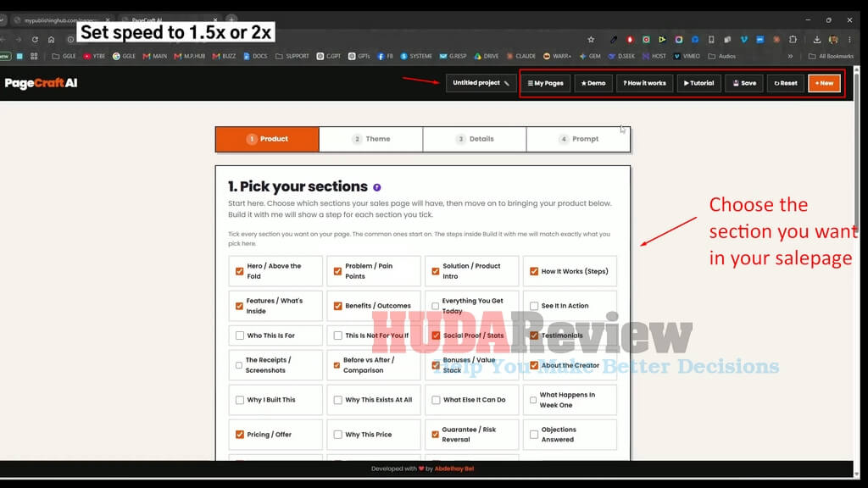Bookmark this page with the star icon
The image size is (868, 488).
(x=591, y=40)
